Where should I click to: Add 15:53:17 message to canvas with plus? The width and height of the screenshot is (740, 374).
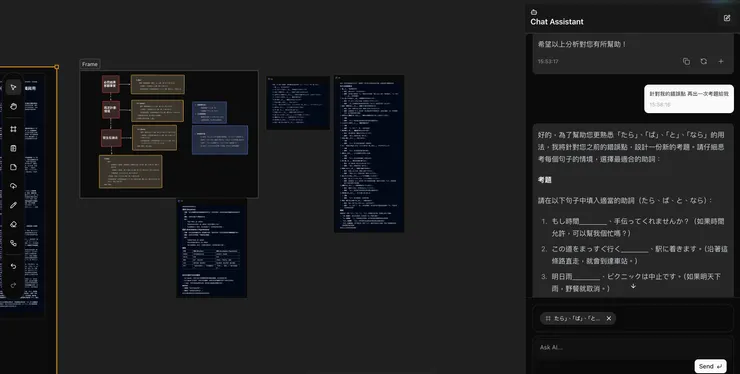(721, 61)
